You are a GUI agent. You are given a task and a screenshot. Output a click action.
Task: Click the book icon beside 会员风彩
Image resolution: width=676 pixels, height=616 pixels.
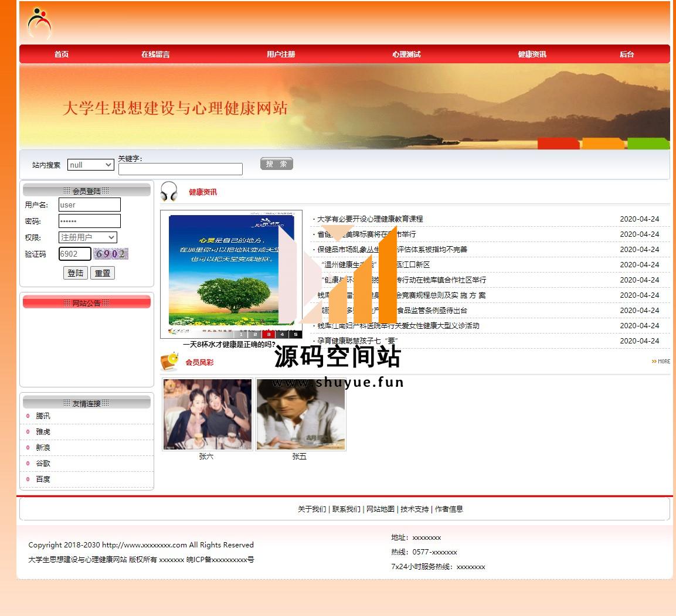pyautogui.click(x=169, y=362)
